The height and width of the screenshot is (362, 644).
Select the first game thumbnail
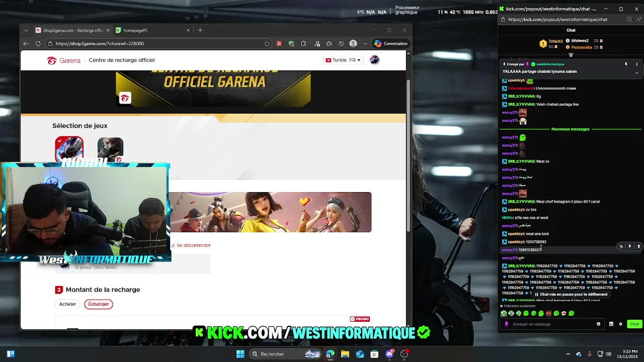(x=69, y=149)
